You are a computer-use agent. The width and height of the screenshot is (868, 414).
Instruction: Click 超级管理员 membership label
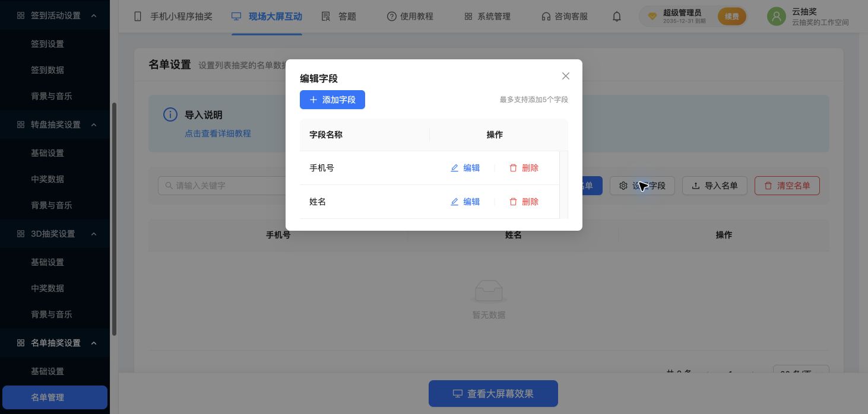[682, 12]
